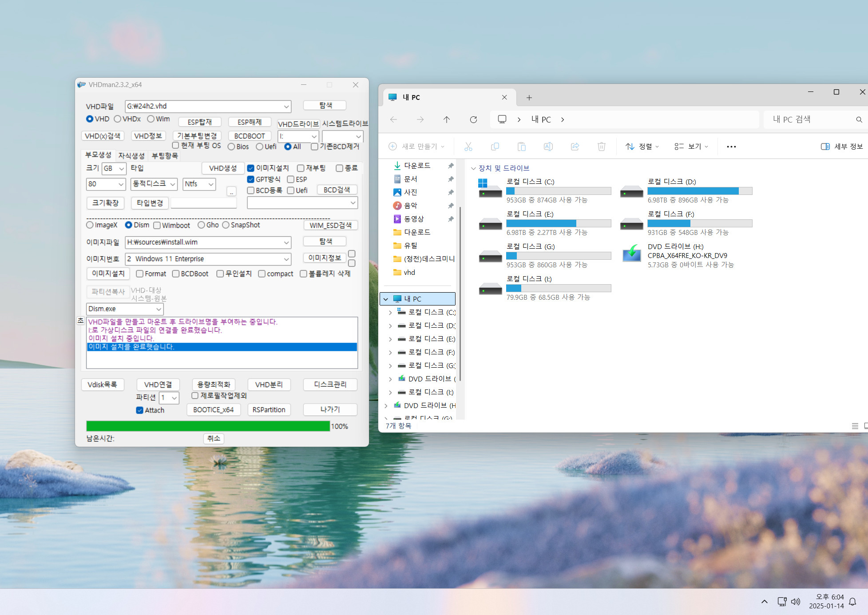
Task: Click the volume speaker icon in tray
Action: 796,602
